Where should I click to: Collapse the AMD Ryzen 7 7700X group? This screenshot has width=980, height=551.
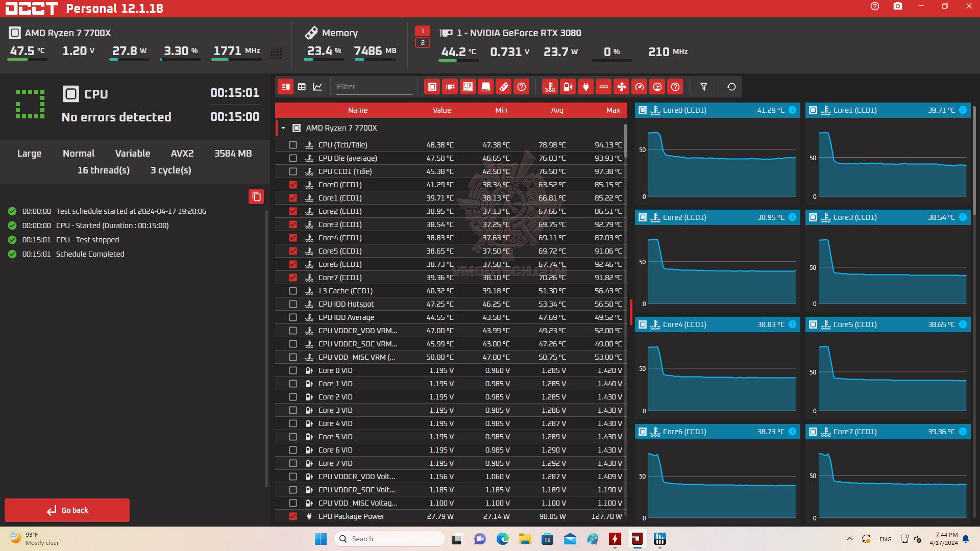(x=283, y=128)
